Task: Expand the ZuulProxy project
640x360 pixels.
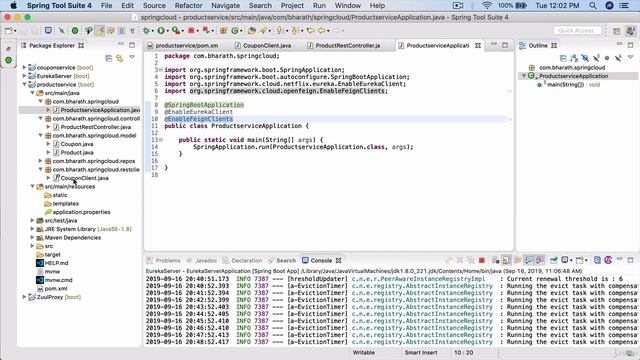Action: (24, 297)
